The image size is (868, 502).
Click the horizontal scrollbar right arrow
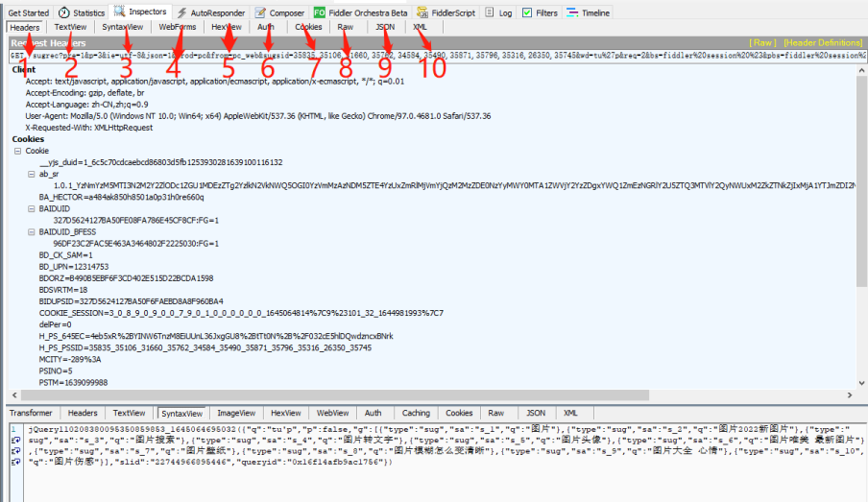tap(850, 395)
